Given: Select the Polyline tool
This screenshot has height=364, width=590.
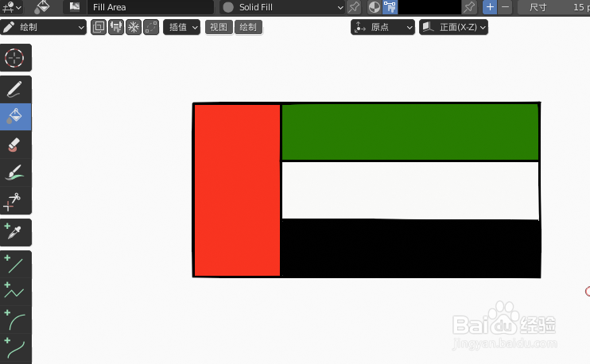Looking at the screenshot, I should click(15, 292).
